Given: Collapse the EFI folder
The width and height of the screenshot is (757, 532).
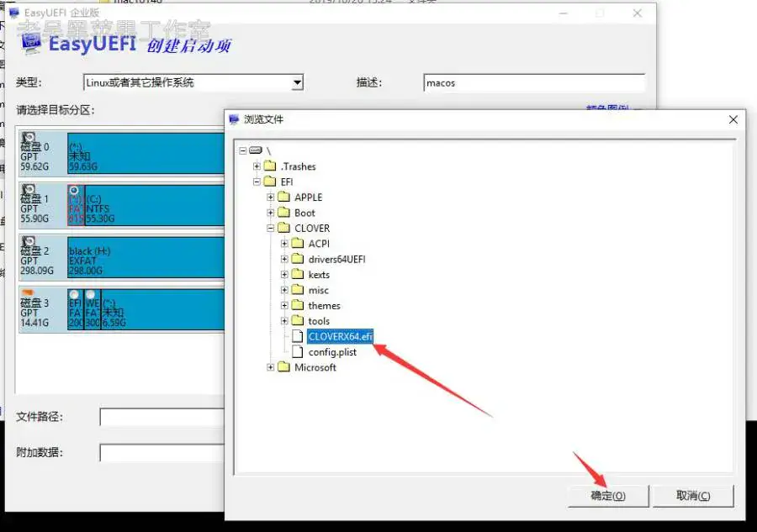Looking at the screenshot, I should click(x=257, y=182).
